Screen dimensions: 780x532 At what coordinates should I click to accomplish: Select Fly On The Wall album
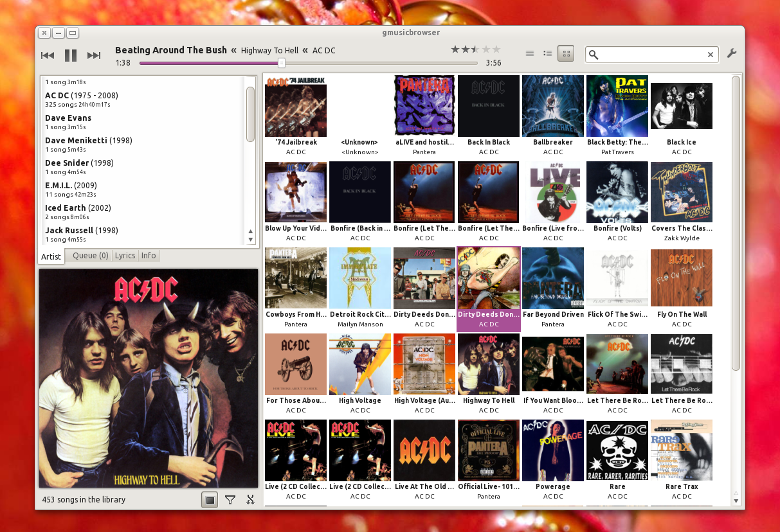pos(682,288)
